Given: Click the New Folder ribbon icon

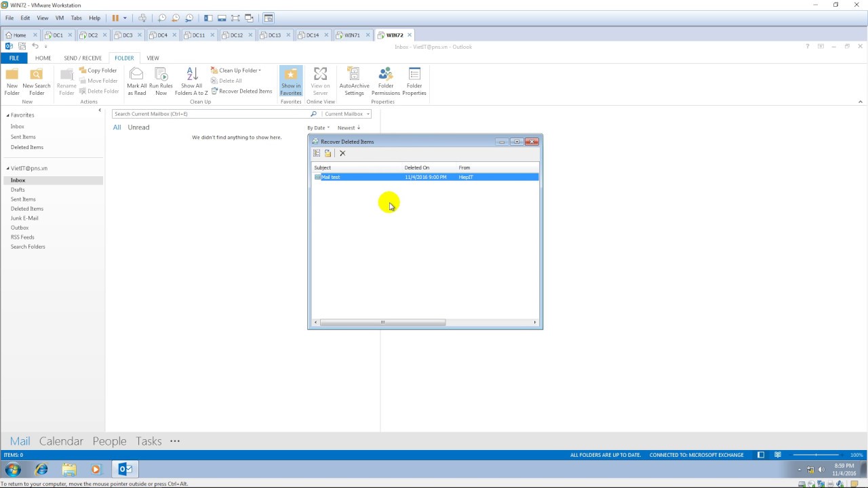Looking at the screenshot, I should (12, 81).
